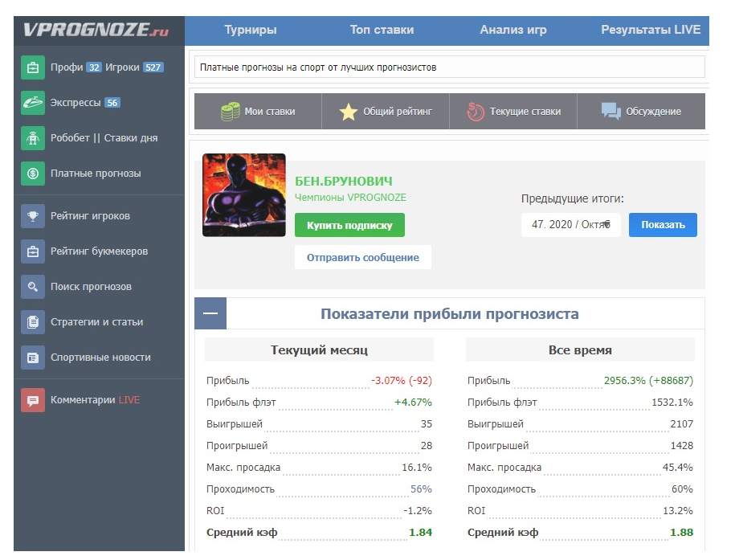Open the Рейтинг букмекеров icon
The image size is (735, 560).
pyautogui.click(x=32, y=251)
